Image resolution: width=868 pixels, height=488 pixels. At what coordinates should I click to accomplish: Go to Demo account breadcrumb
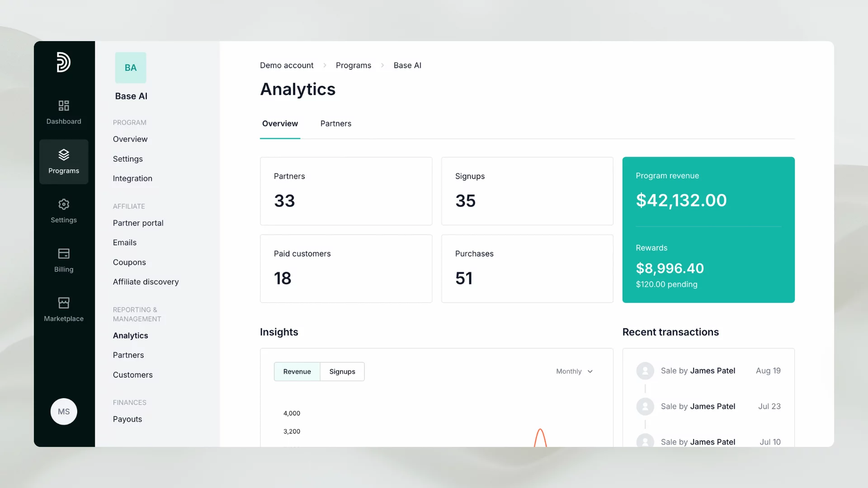click(287, 66)
